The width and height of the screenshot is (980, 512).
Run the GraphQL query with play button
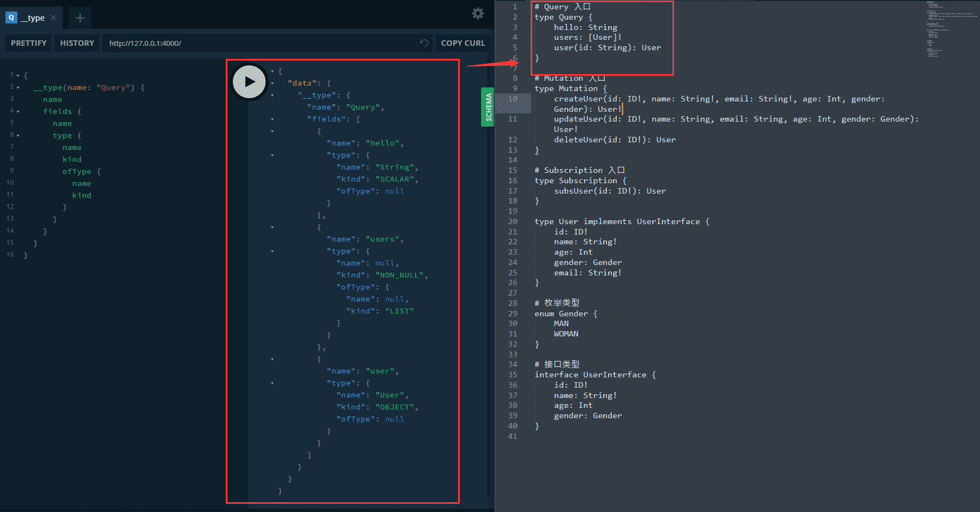tap(249, 82)
